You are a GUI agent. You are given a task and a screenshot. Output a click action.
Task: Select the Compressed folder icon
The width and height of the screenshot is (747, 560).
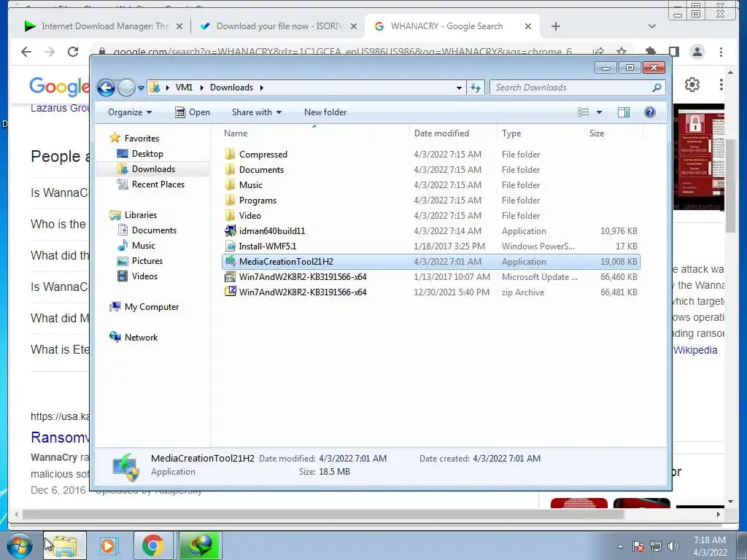[230, 155]
